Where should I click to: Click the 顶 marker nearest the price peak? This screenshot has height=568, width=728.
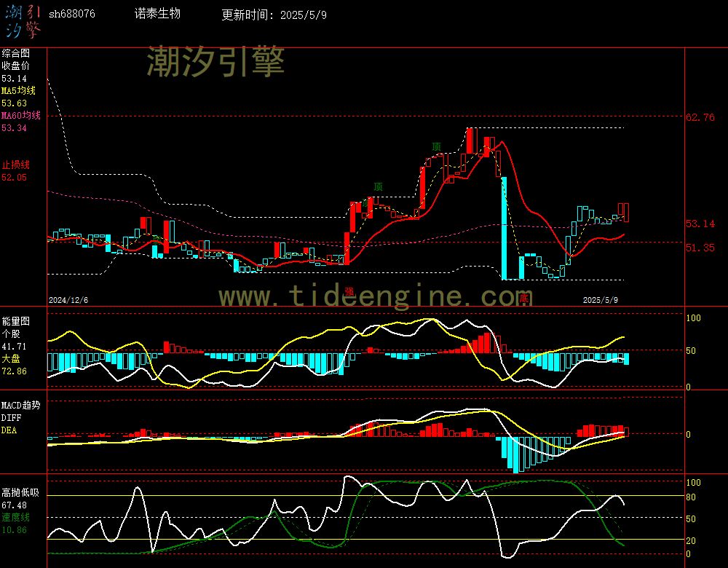point(436,147)
